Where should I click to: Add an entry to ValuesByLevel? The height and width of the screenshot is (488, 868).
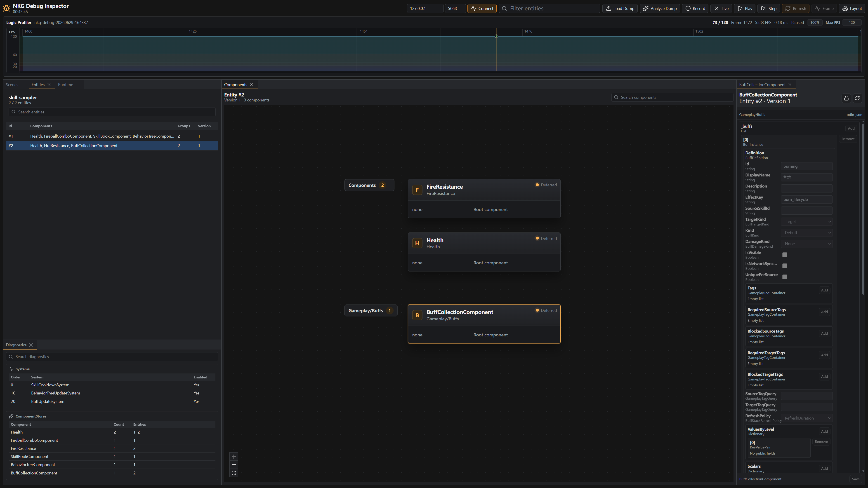pyautogui.click(x=824, y=432)
